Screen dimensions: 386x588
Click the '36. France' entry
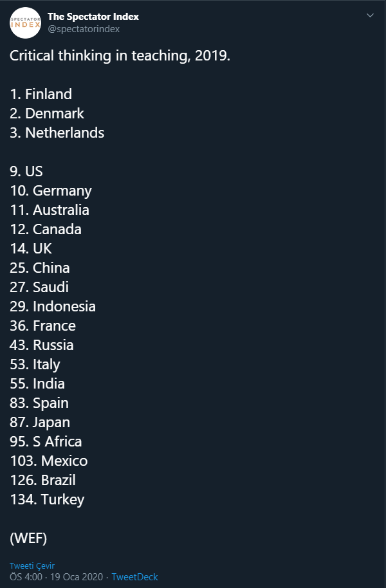[42, 326]
